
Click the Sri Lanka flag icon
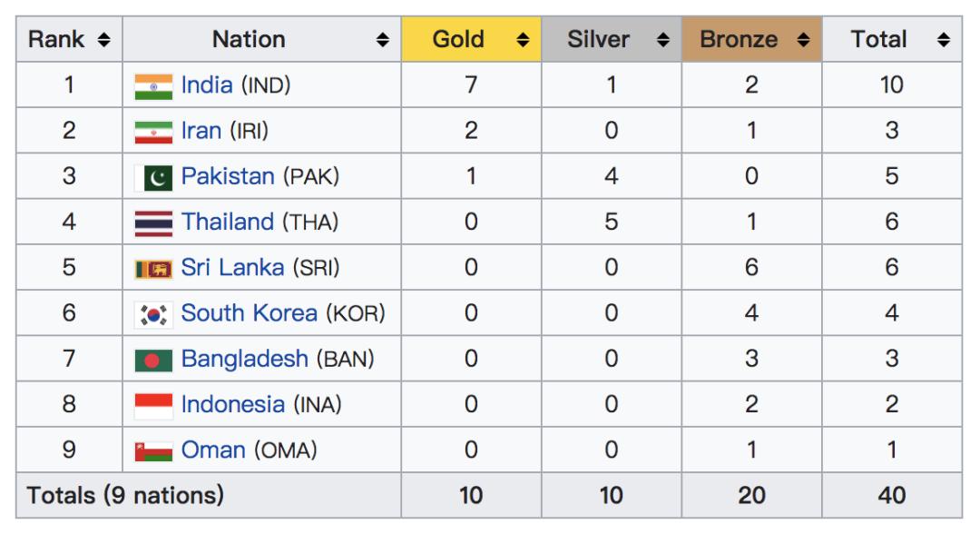point(153,269)
